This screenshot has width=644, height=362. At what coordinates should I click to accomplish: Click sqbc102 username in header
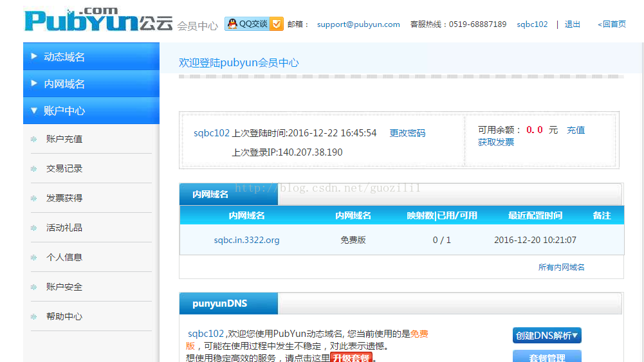[x=532, y=24]
